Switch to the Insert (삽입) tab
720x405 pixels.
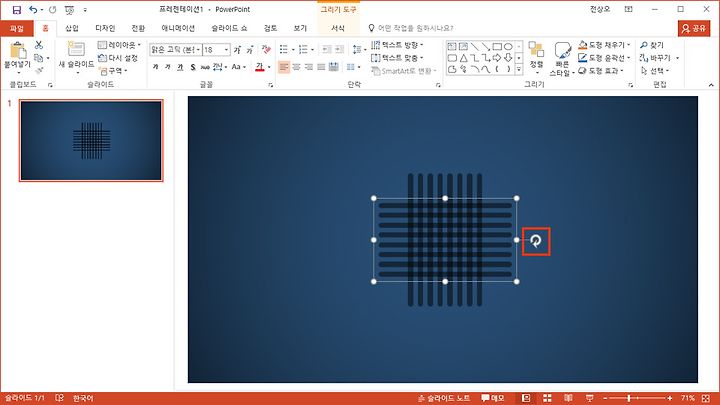click(x=72, y=28)
